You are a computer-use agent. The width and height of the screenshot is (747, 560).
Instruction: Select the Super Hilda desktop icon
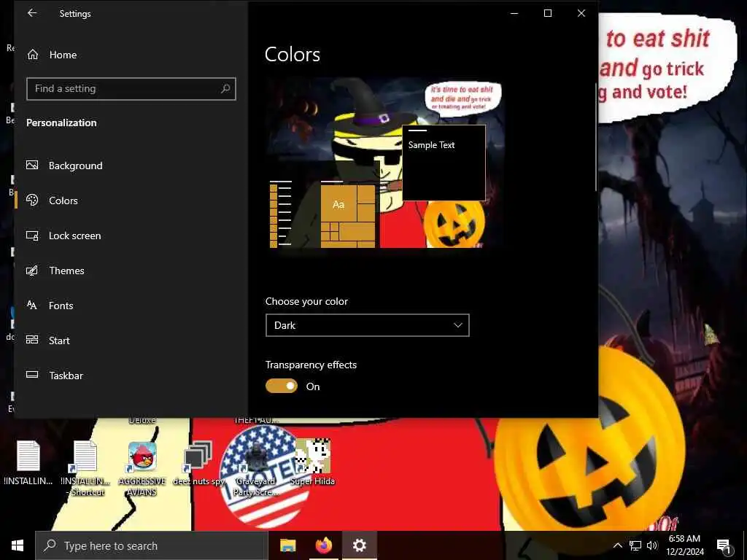click(x=312, y=462)
